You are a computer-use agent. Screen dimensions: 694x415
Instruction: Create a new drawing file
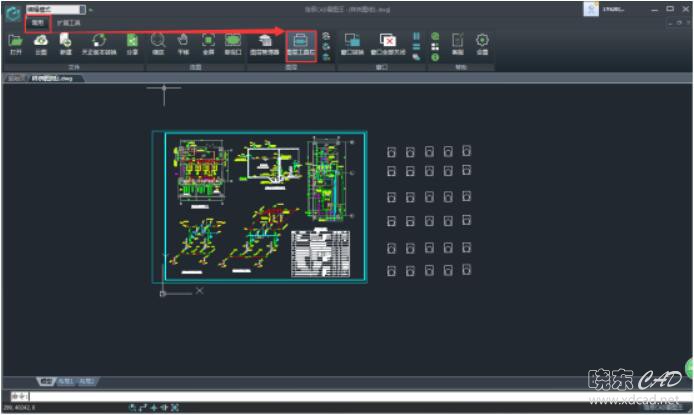[x=65, y=42]
